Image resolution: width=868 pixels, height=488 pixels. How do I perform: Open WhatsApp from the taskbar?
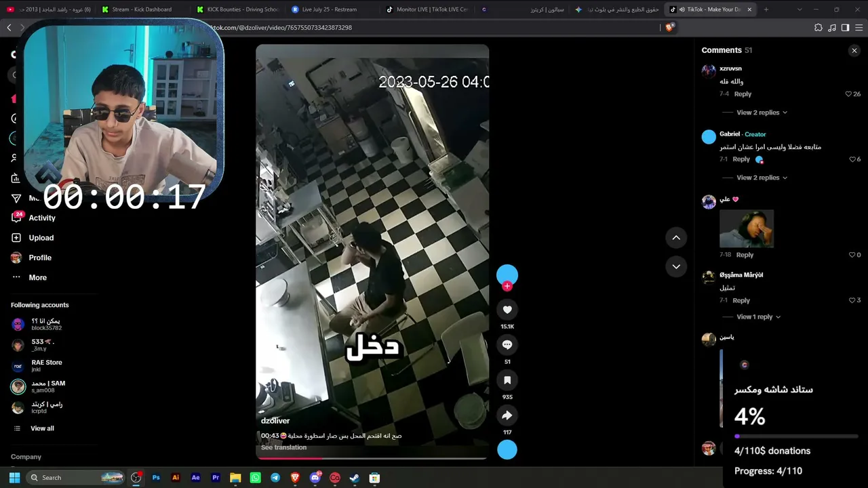coord(255,478)
